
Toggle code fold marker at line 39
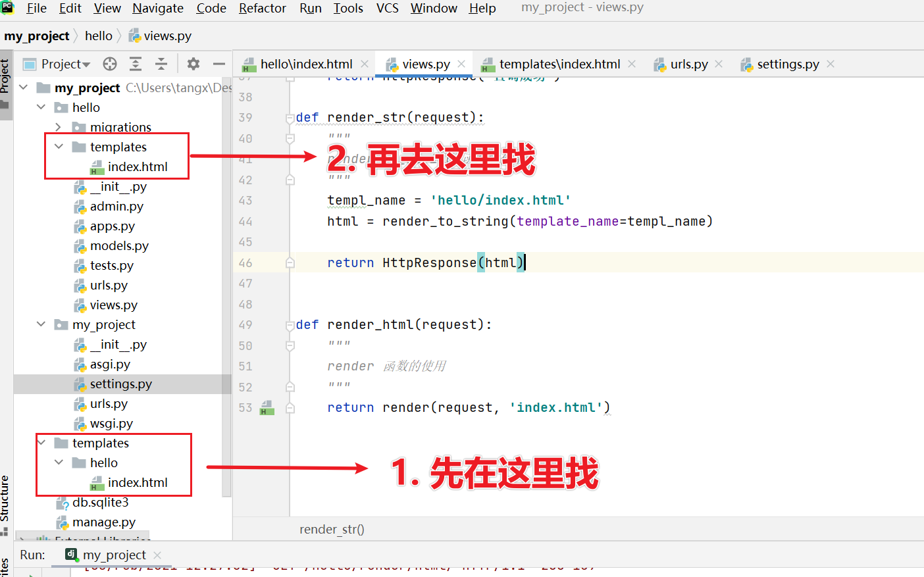tap(290, 118)
